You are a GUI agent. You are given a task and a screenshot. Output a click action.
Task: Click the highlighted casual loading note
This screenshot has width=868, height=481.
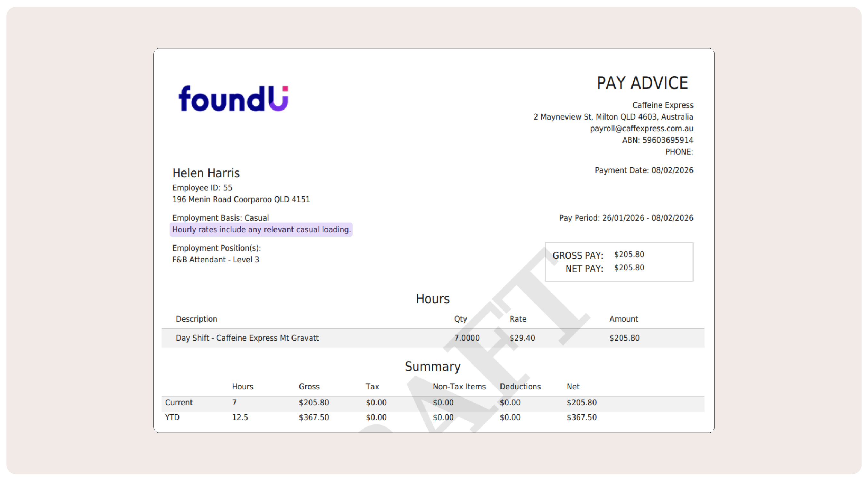261,230
